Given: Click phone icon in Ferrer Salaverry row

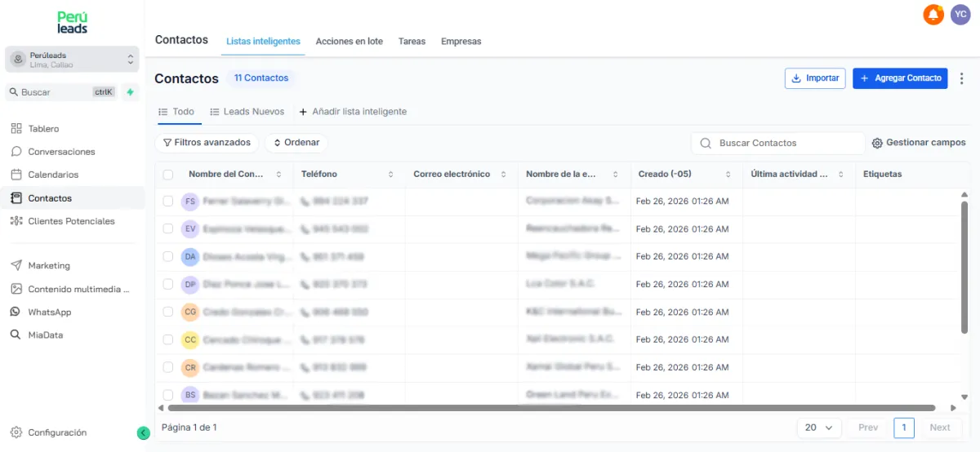Looking at the screenshot, I should click(305, 202).
